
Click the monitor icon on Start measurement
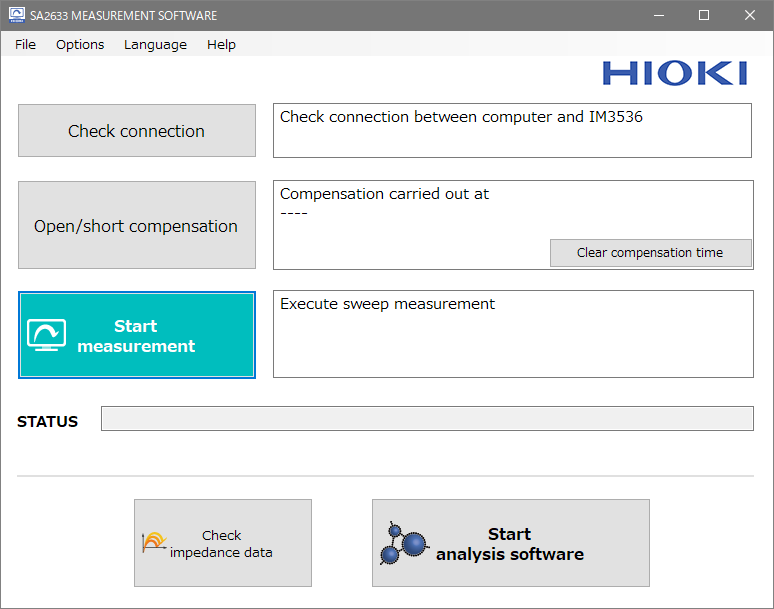click(x=46, y=335)
